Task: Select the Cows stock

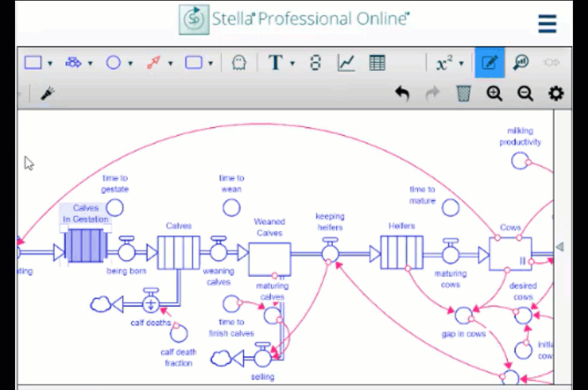Action: coord(510,254)
